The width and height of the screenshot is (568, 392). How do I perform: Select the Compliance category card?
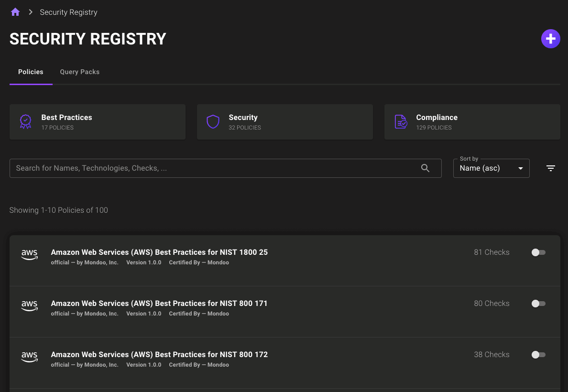(x=472, y=121)
